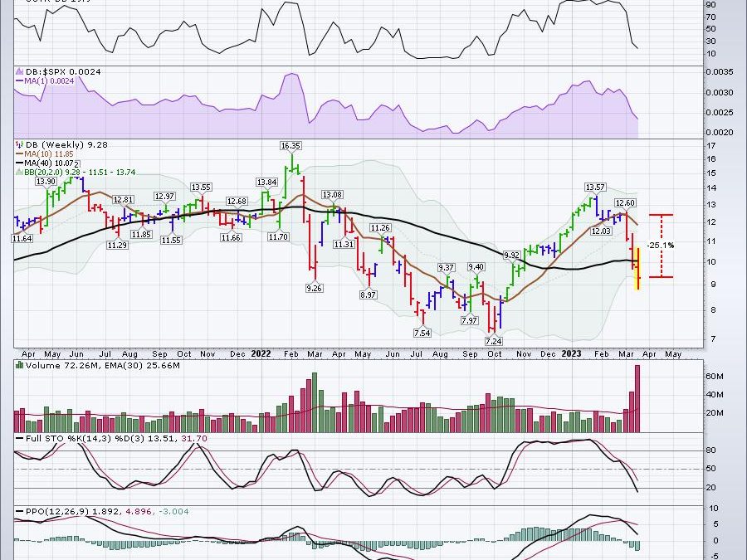Select the 12.68 price label
The width and height of the screenshot is (747, 560).
tap(237, 201)
